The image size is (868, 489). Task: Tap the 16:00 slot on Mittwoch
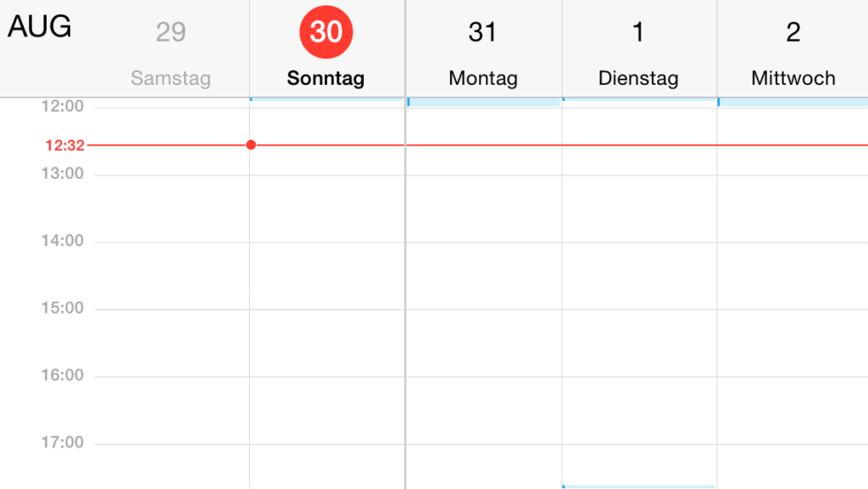[x=793, y=409]
